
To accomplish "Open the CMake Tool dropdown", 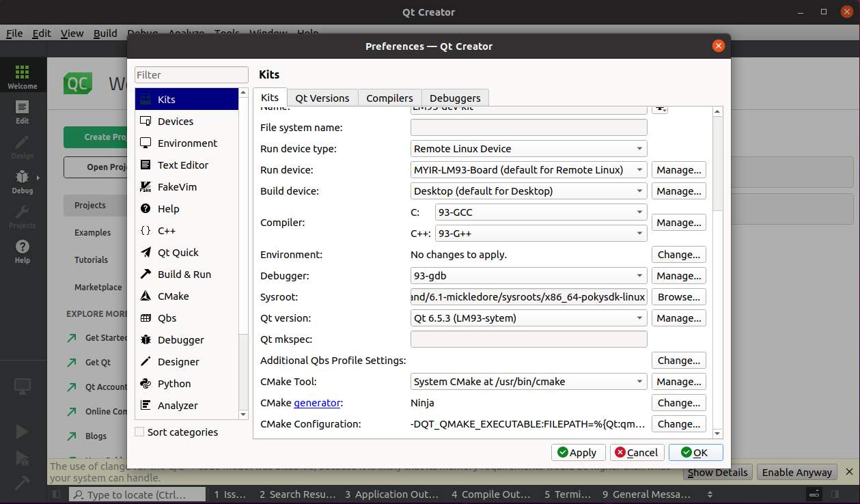I will pos(529,382).
